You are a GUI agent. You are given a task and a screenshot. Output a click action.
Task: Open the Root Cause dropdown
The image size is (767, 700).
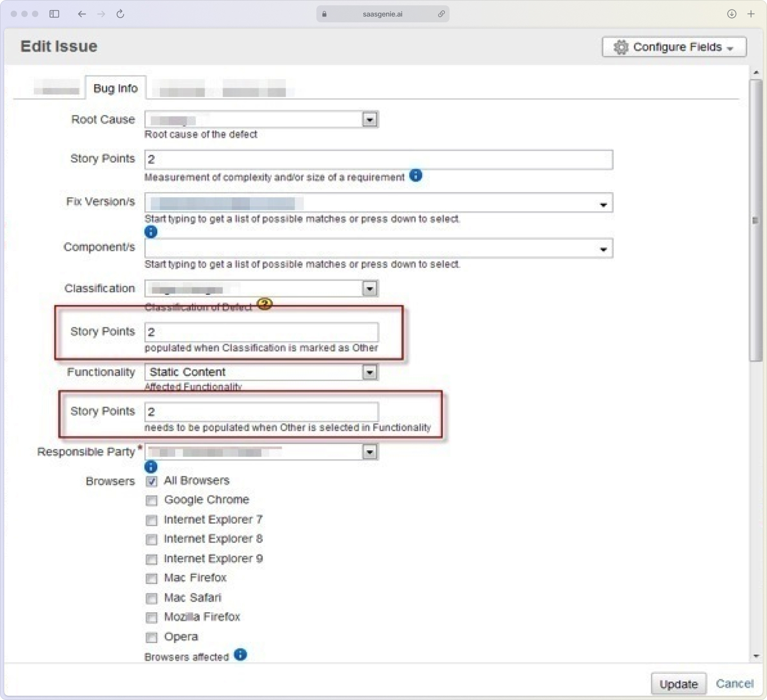370,119
